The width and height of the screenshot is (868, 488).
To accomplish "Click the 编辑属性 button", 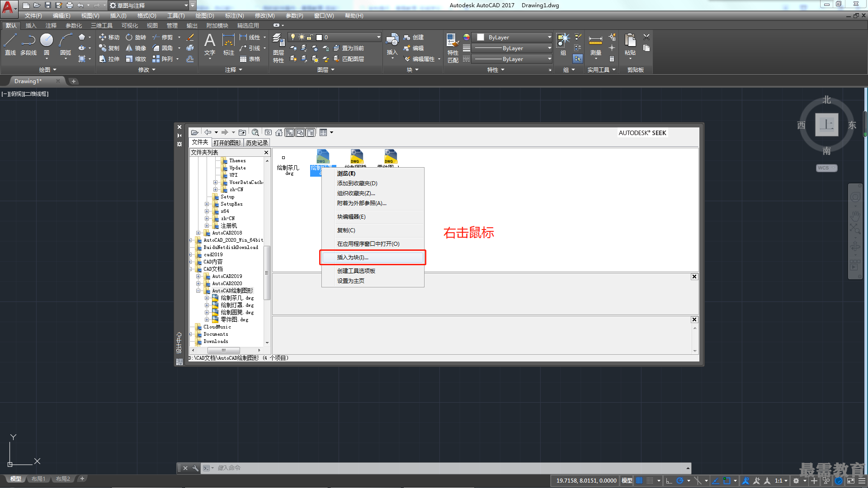I will (419, 59).
